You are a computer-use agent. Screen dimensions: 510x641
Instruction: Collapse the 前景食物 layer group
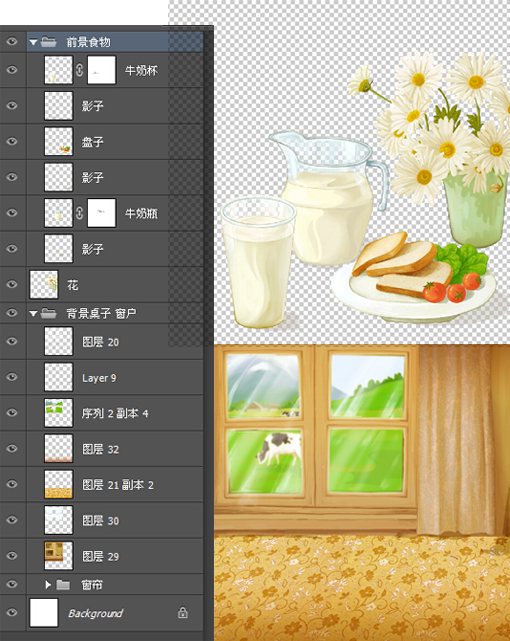tap(33, 42)
